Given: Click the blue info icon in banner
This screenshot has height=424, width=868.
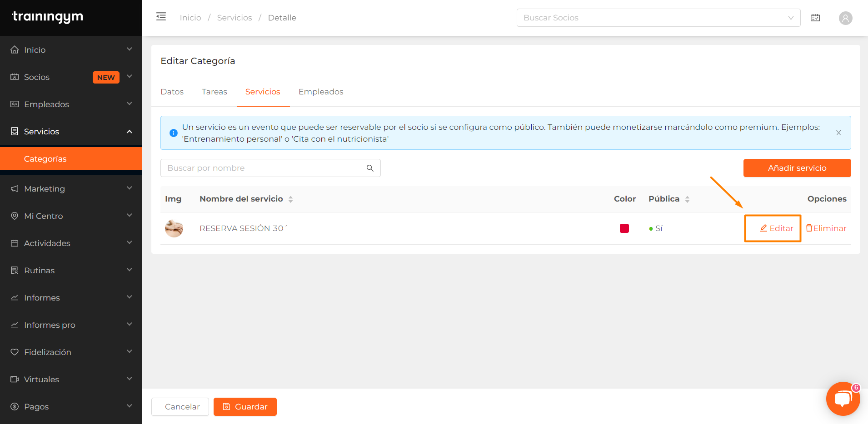Looking at the screenshot, I should [x=173, y=133].
